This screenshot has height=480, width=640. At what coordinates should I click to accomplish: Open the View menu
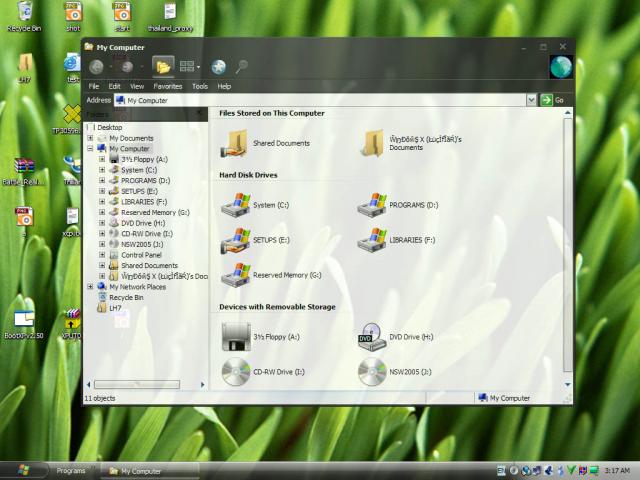(x=137, y=87)
